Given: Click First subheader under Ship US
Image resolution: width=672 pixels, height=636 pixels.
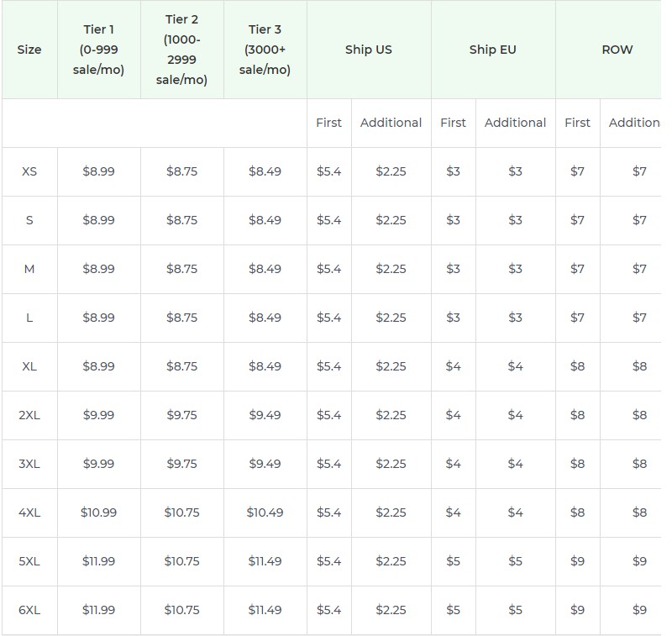Looking at the screenshot, I should [x=328, y=123].
